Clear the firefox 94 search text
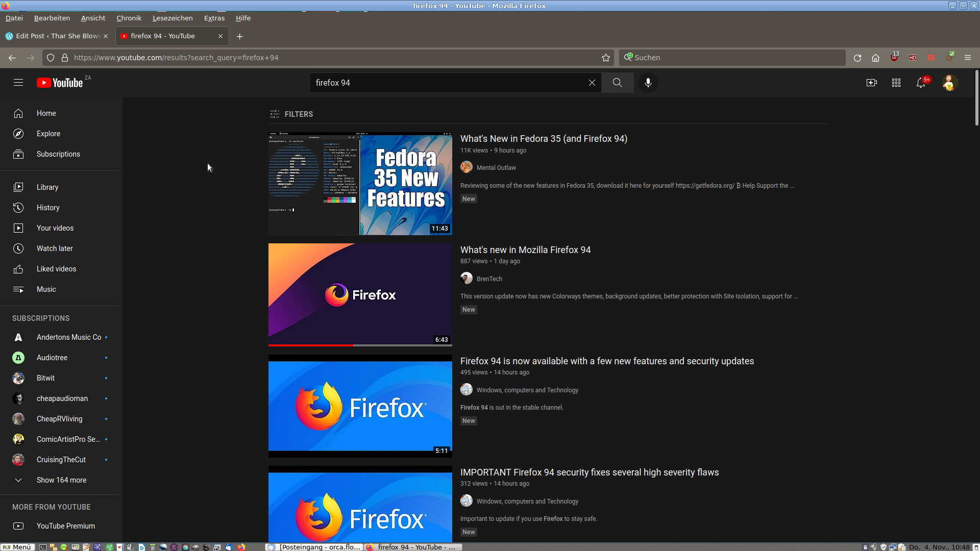 click(x=592, y=83)
